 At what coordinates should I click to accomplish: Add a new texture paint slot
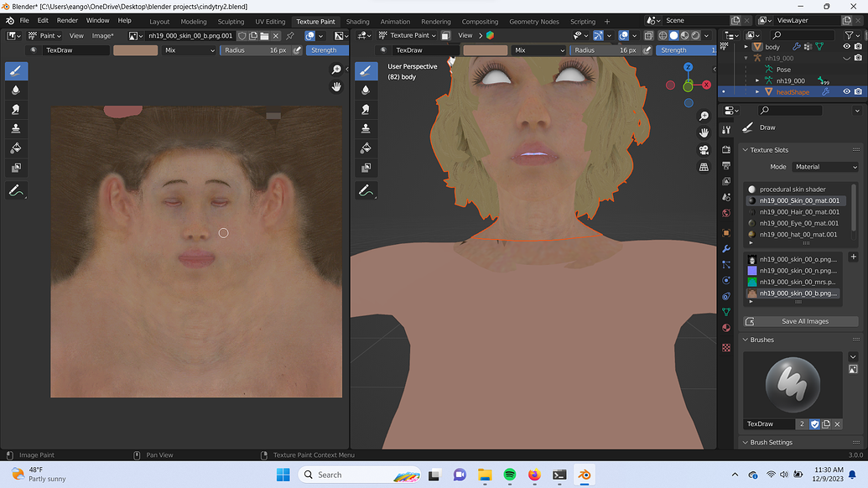click(x=853, y=257)
